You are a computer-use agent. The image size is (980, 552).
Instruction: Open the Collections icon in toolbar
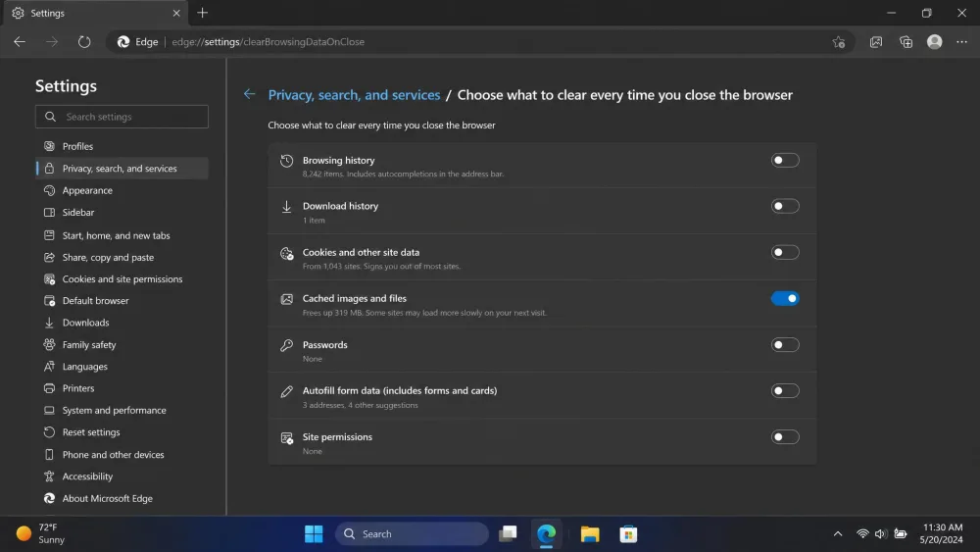[906, 42]
